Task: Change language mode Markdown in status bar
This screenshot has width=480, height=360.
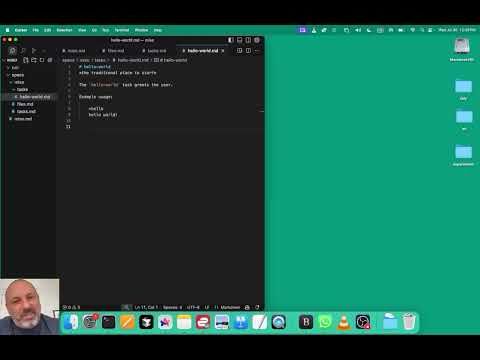Action: click(230, 307)
